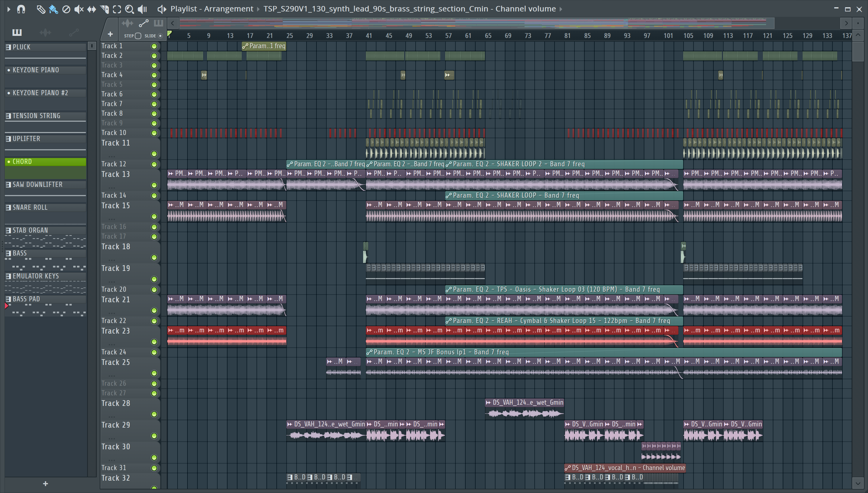
Task: Click the plus button above Track 1
Action: [110, 34]
